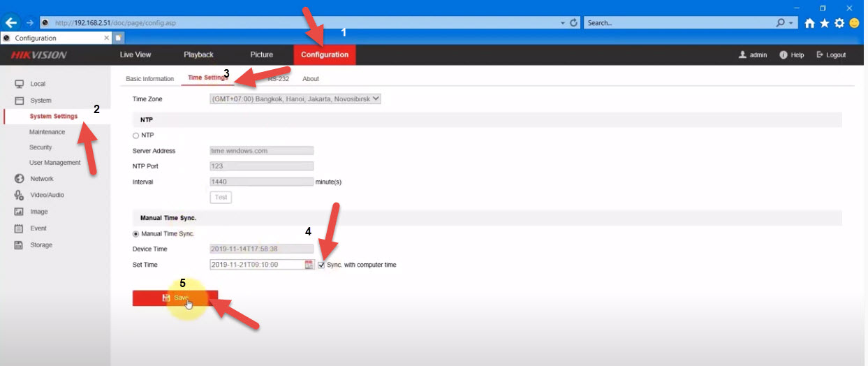Screen dimensions: 868x366
Task: Enable the NTP radio button
Action: [x=135, y=135]
